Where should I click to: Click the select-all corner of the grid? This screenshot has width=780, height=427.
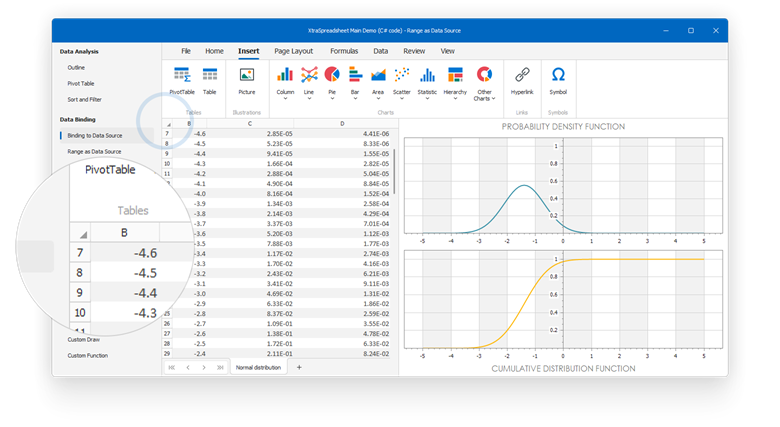(168, 124)
